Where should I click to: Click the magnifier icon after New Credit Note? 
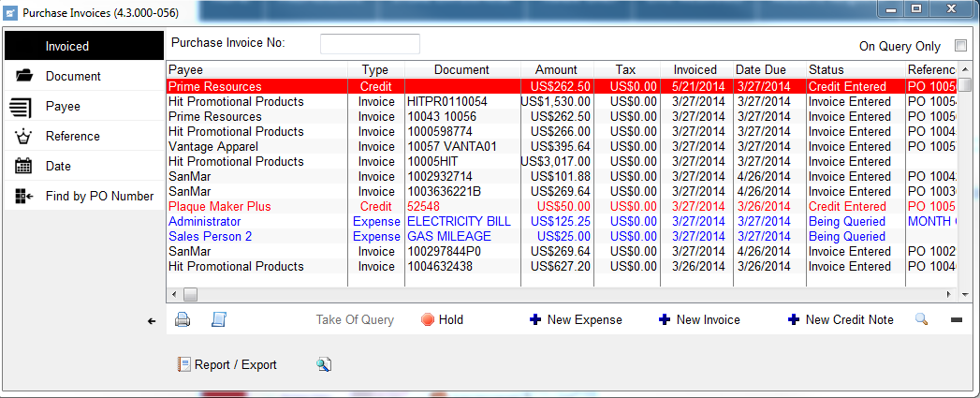click(x=921, y=319)
